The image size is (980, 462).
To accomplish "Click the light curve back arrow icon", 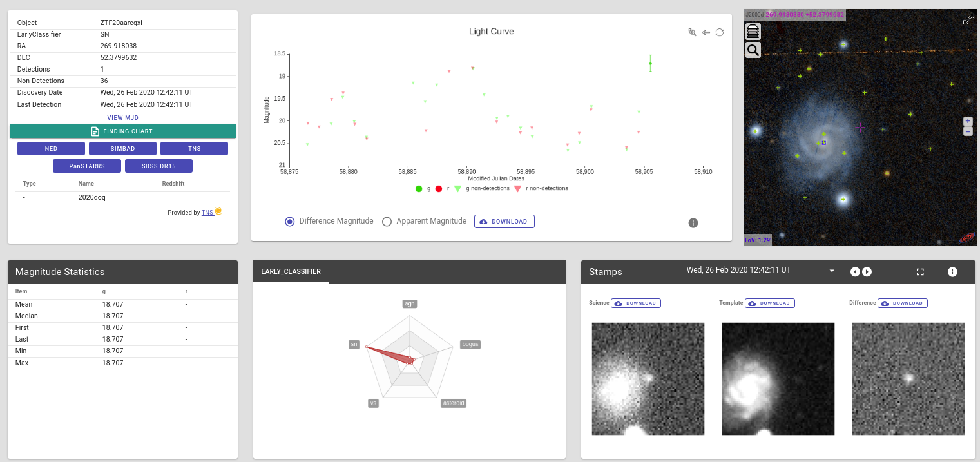I will tap(706, 32).
